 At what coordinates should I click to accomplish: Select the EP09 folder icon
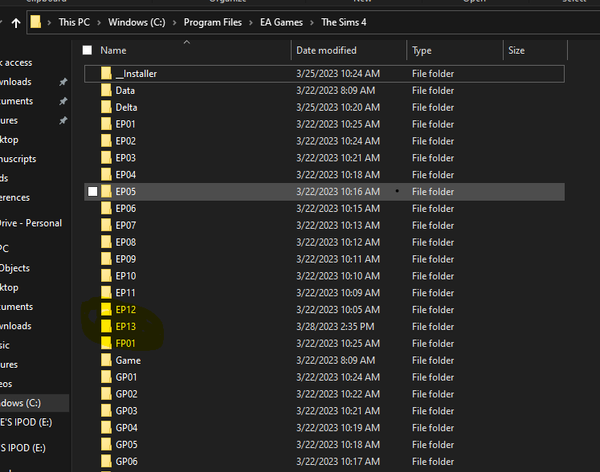106,259
